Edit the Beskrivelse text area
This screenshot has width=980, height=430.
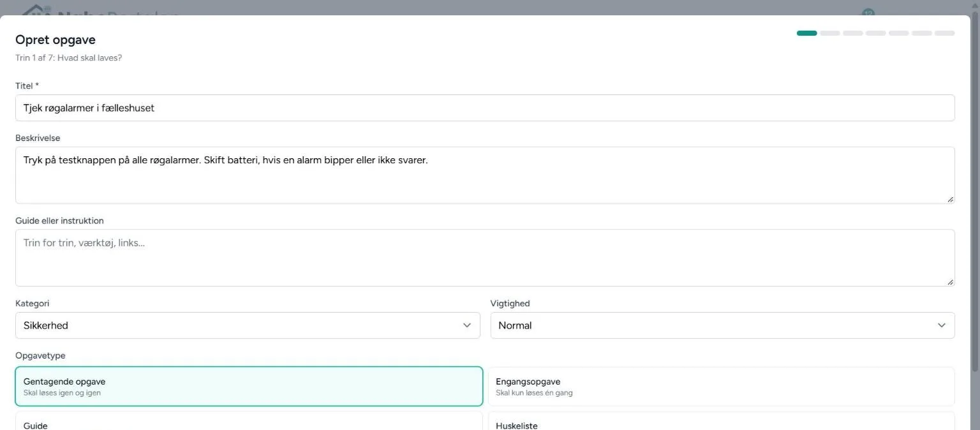pos(485,175)
